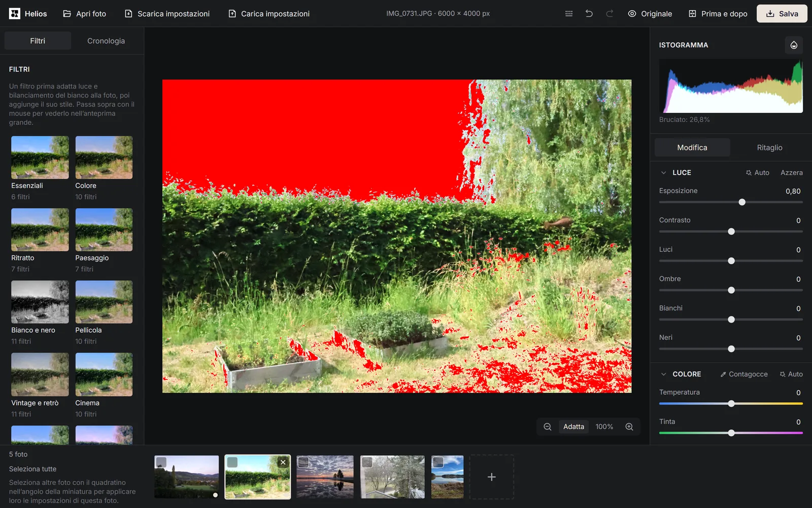Open the Bianco e nero filter group
The width and height of the screenshot is (812, 508).
tap(40, 313)
